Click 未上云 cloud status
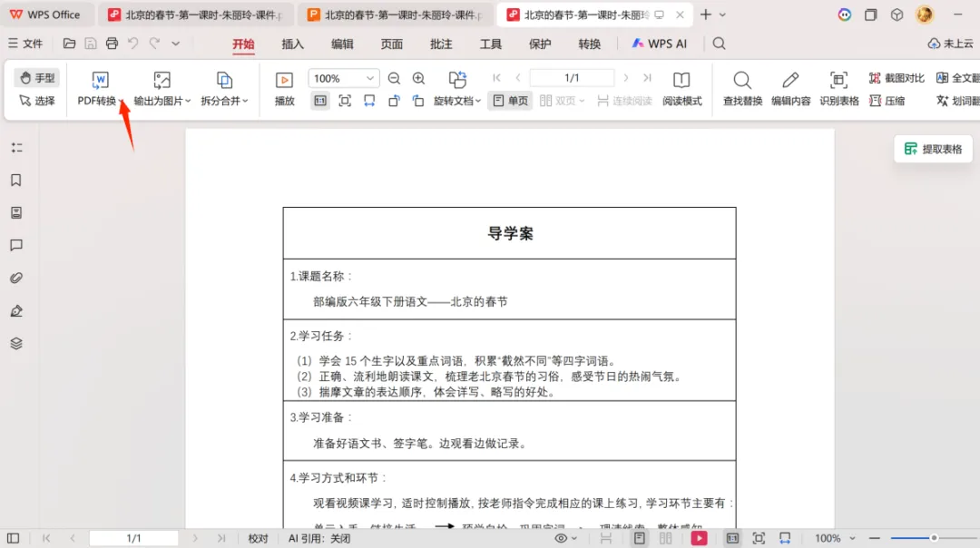The image size is (980, 548). coord(951,44)
